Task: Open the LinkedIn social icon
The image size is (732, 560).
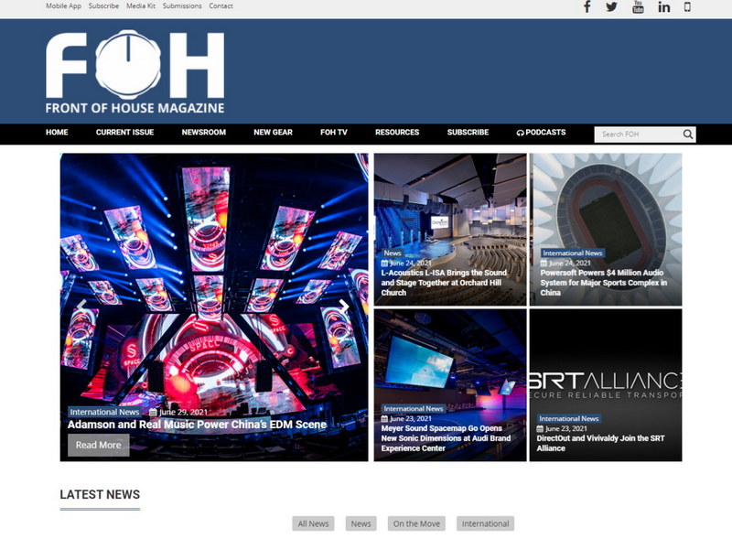Action: point(664,7)
